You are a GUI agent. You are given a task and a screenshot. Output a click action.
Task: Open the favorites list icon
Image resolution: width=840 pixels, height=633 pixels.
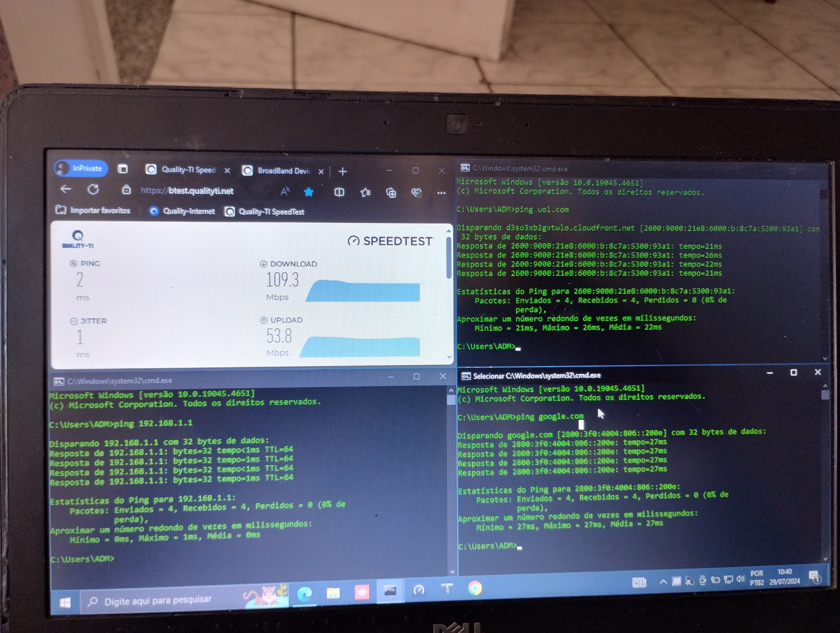[365, 193]
